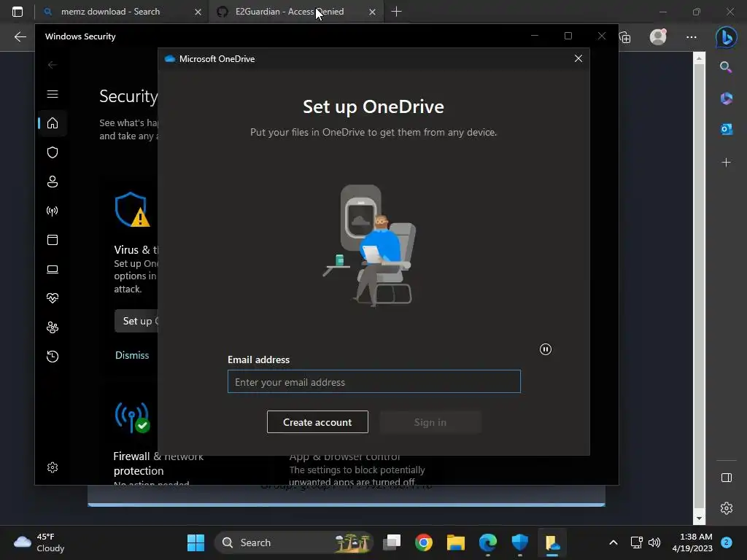Pause the OneDrive setup animation
747x560 pixels.
pyautogui.click(x=546, y=349)
